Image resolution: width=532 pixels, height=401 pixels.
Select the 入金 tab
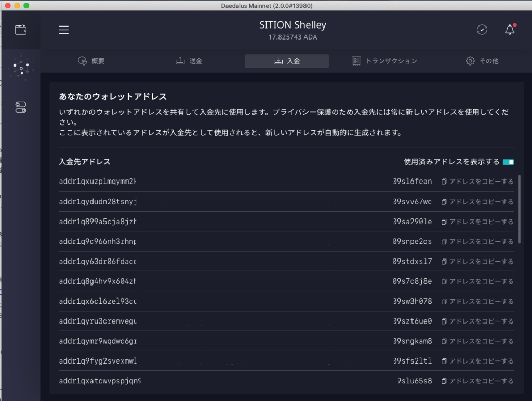coord(287,61)
